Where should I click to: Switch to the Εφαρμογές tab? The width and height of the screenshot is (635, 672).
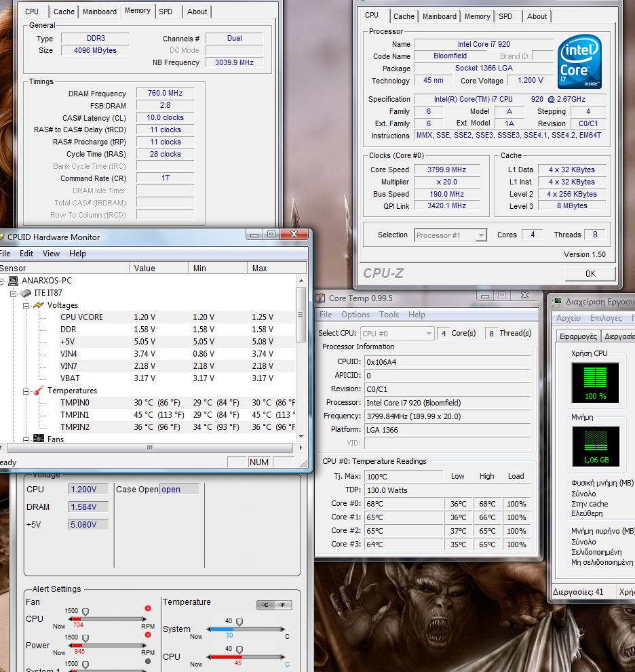pos(578,336)
